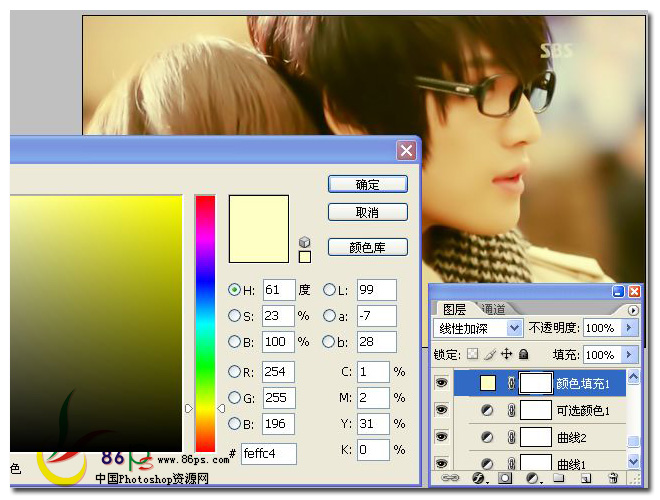660x500 pixels.
Task: Click the small web-safe color swatch
Action: click(x=305, y=257)
